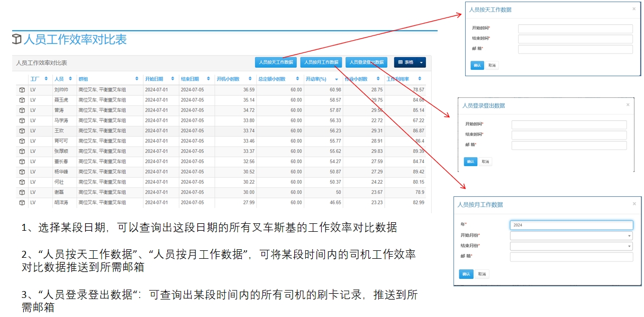
Task: Confirm with 确认 in 人员登录登出数据 dialog
Action: pos(470,161)
